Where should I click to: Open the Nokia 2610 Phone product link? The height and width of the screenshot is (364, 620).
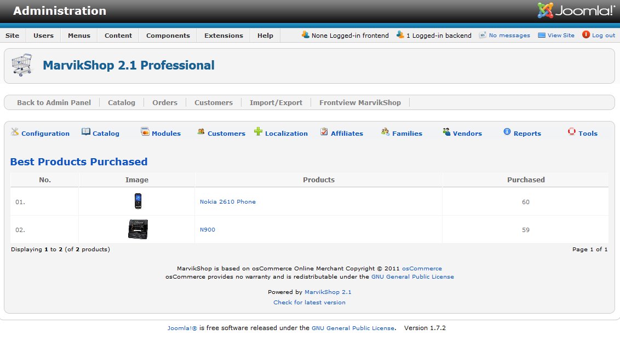[228, 201]
